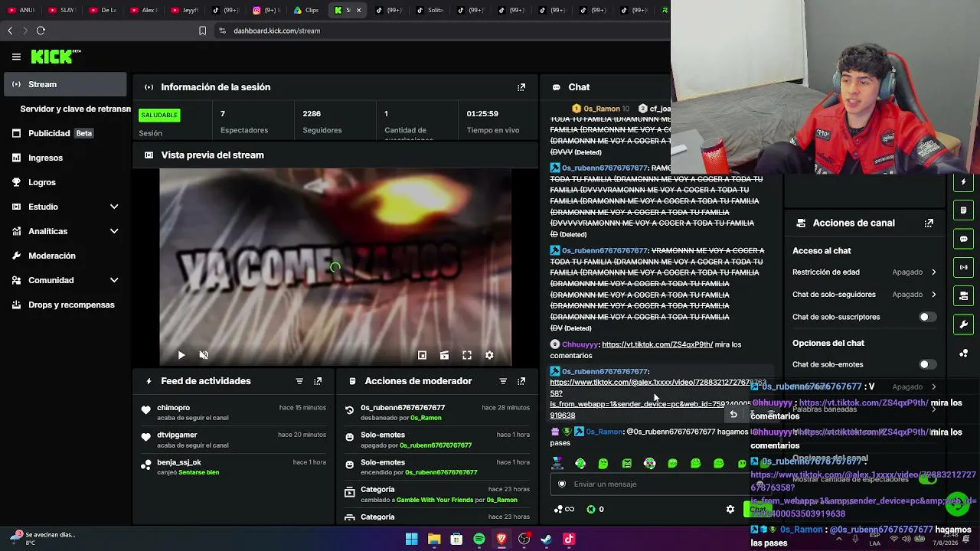Image resolution: width=980 pixels, height=551 pixels.
Task: Open Restricción de edad options
Action: coord(864,272)
